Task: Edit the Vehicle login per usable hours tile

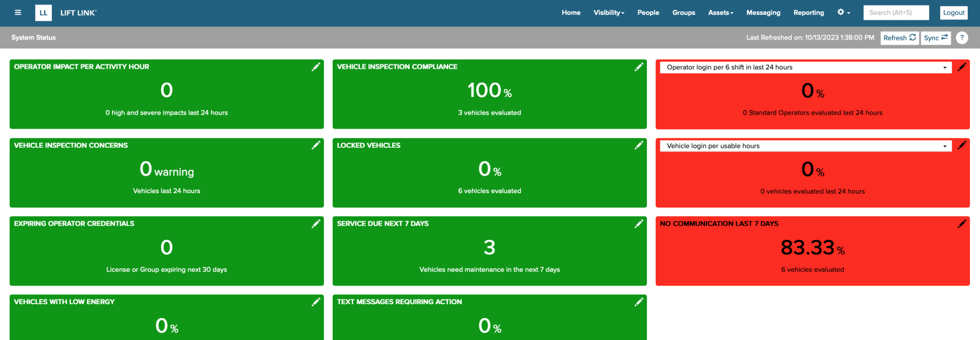Action: tap(962, 145)
